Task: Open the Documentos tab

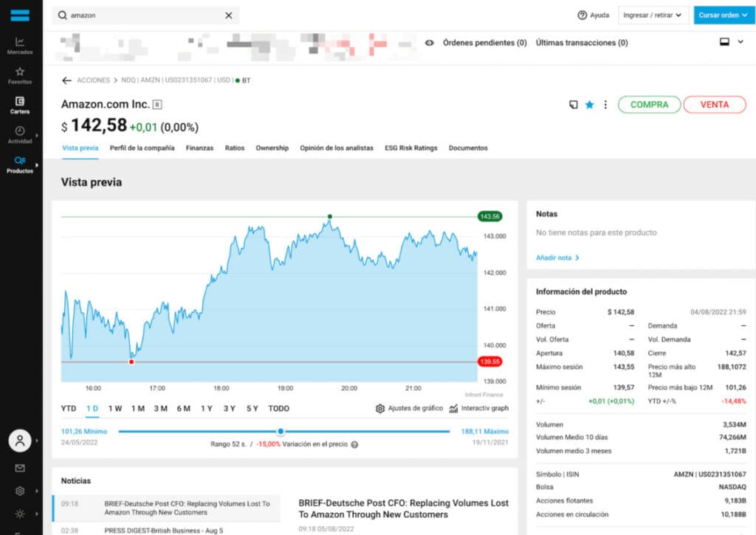Action: click(x=468, y=148)
